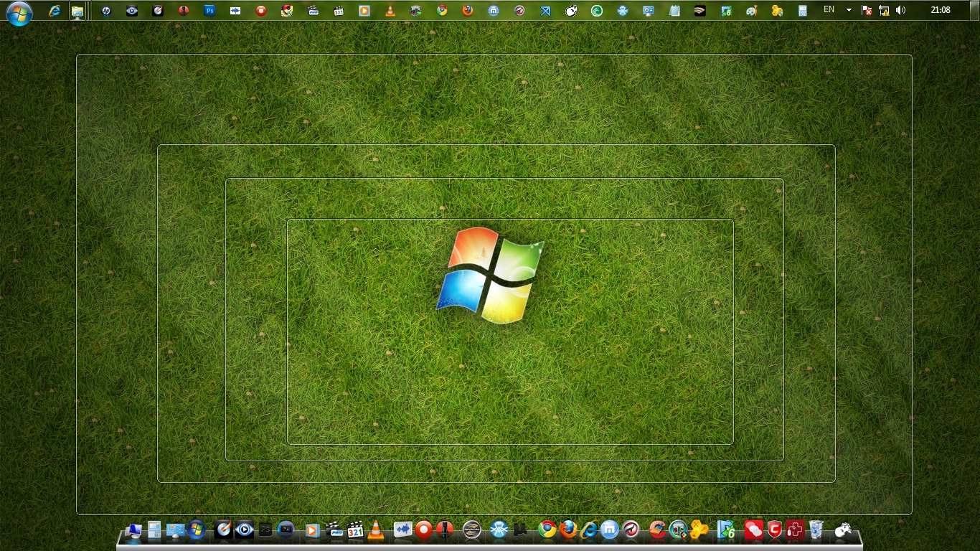The height and width of the screenshot is (551, 980).
Task: Open Firefox from the top taskbar
Action: click(468, 11)
